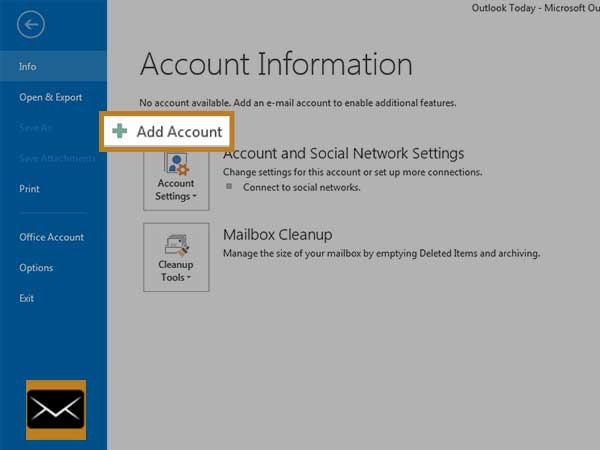This screenshot has width=600, height=450.
Task: Open the Open & Export page
Action: 51,97
